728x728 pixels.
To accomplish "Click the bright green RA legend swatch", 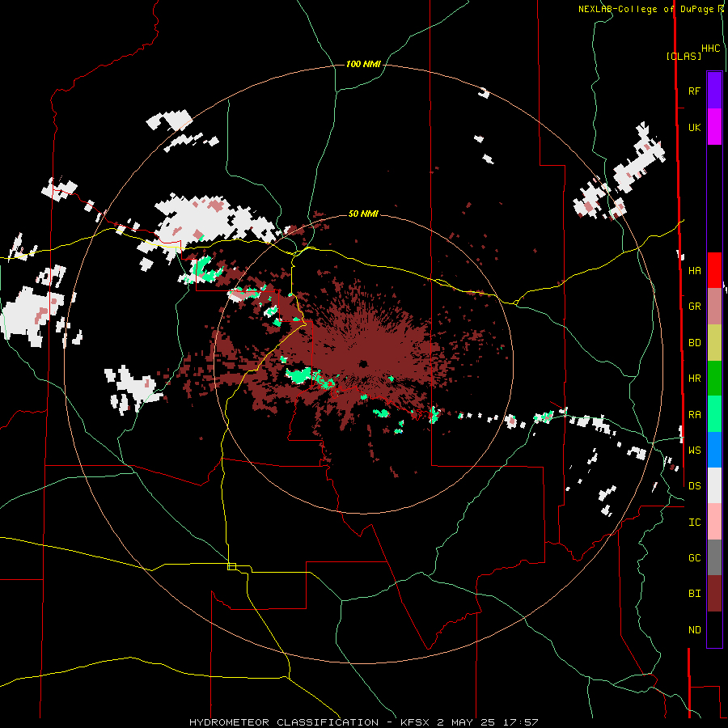I will point(714,414).
